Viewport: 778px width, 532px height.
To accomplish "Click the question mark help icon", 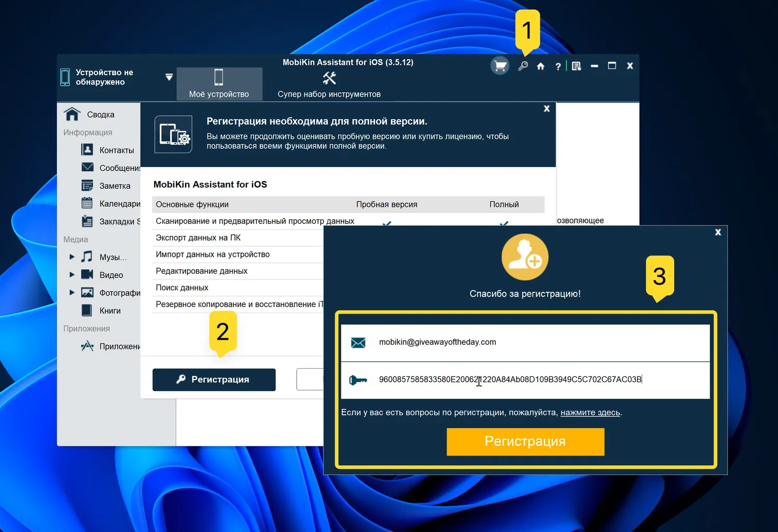I will tap(558, 66).
